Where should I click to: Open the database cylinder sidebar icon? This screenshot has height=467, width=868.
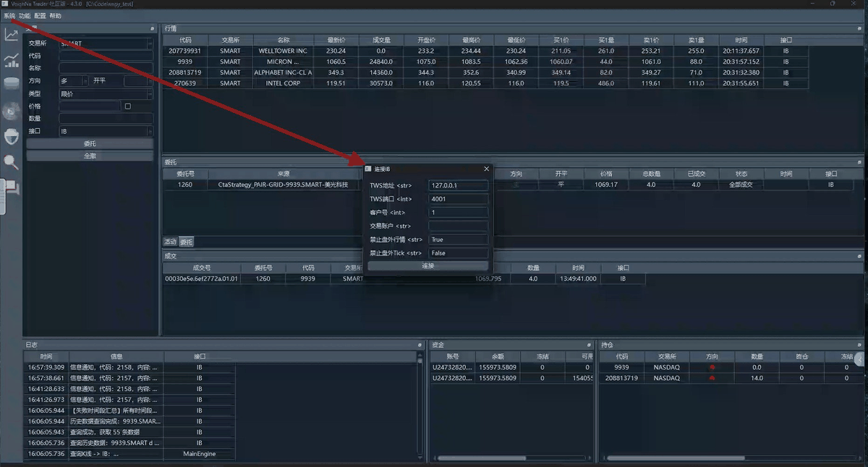click(x=12, y=83)
